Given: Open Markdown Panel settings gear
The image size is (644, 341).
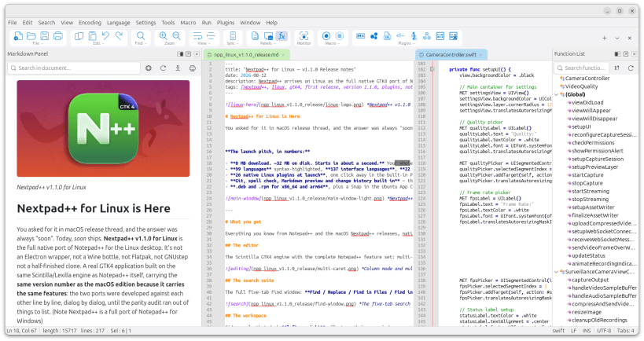Looking at the screenshot, I should (x=149, y=68).
